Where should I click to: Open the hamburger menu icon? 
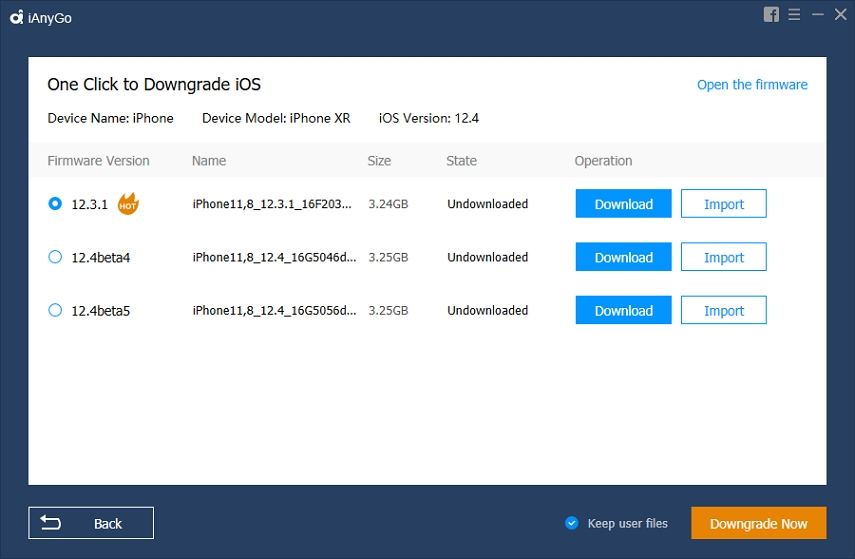pos(794,15)
